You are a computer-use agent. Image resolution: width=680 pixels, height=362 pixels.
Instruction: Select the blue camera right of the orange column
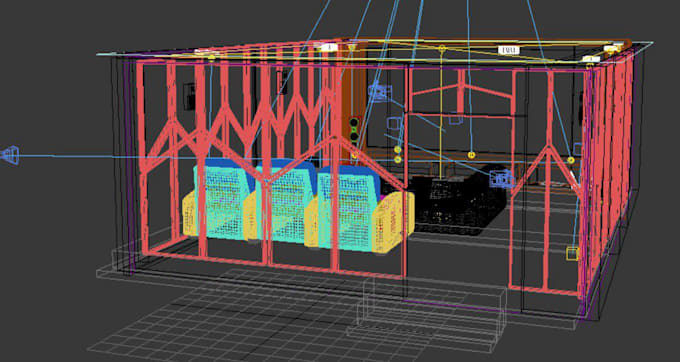[x=380, y=92]
